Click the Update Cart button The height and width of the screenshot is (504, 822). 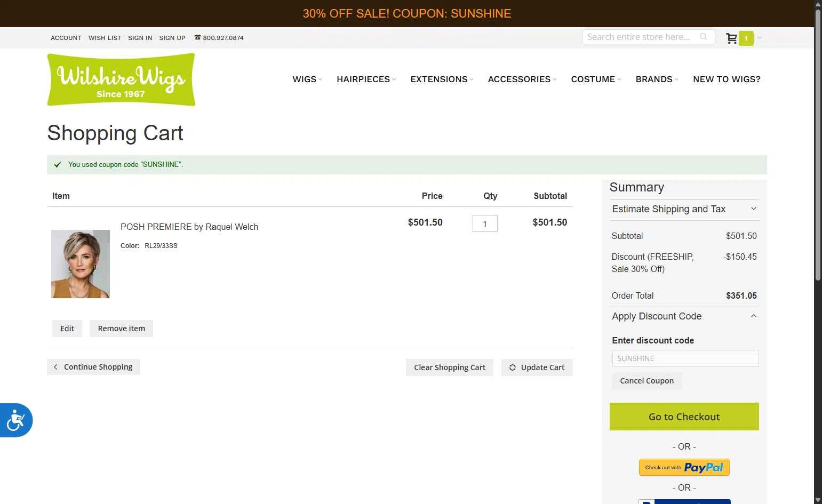[x=537, y=367]
